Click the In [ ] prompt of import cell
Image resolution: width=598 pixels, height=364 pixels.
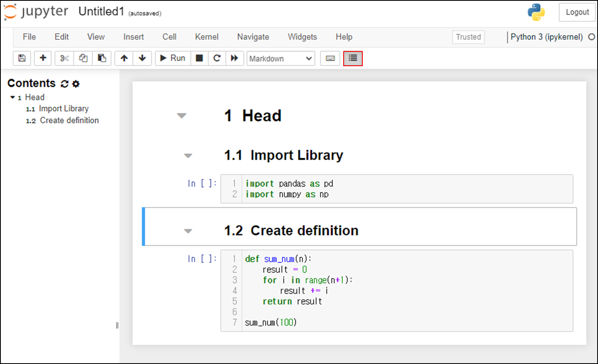click(x=202, y=183)
